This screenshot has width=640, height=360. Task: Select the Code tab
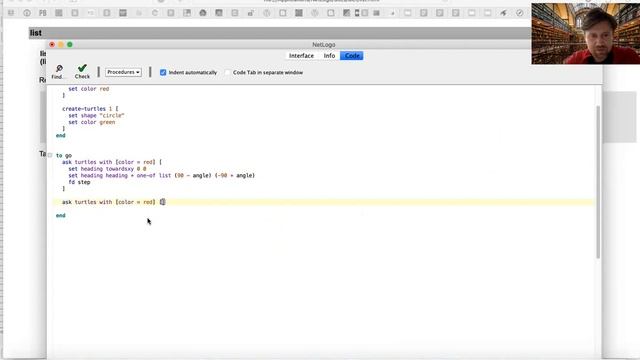(x=352, y=56)
